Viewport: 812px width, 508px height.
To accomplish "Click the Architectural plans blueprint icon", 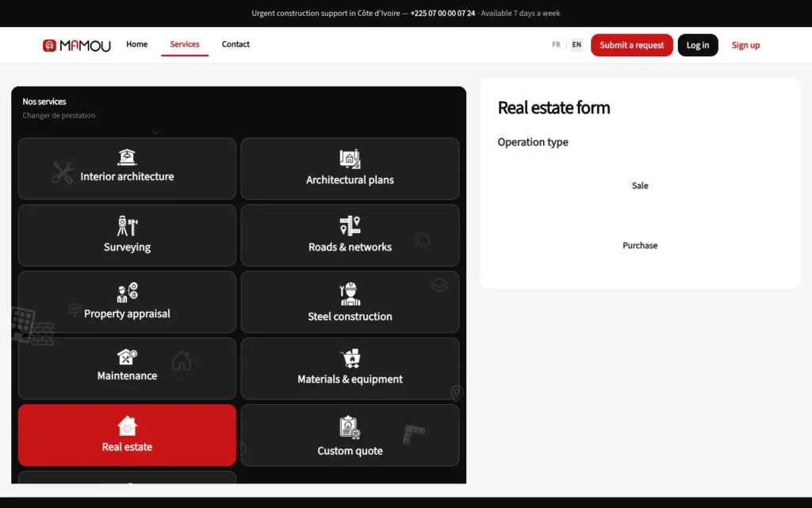I will click(x=350, y=159).
